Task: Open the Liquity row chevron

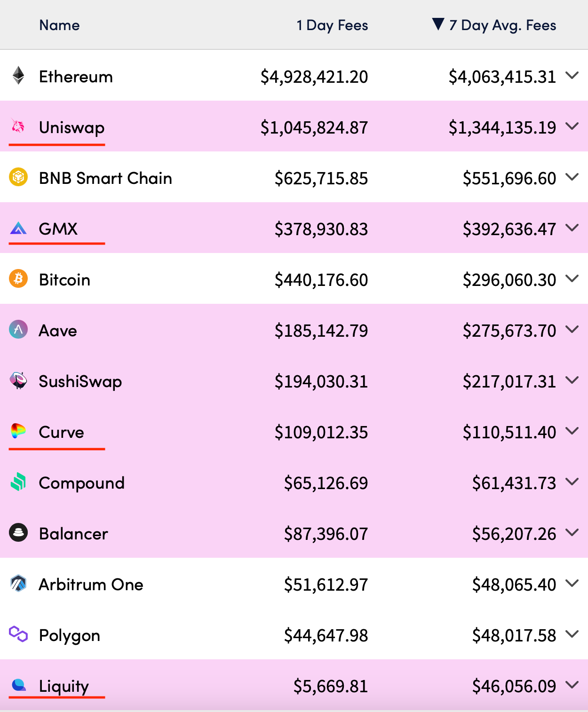Action: tap(572, 686)
